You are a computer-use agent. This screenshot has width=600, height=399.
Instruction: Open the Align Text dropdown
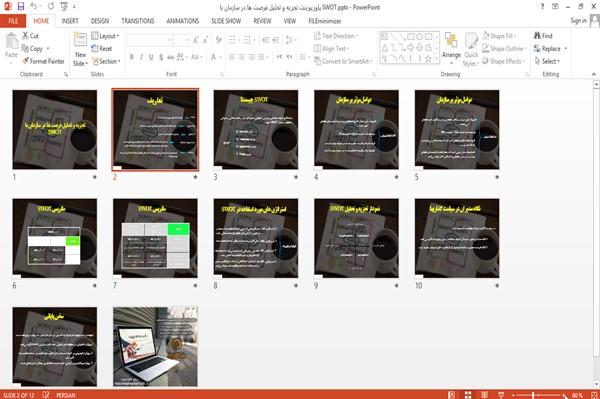click(x=331, y=49)
